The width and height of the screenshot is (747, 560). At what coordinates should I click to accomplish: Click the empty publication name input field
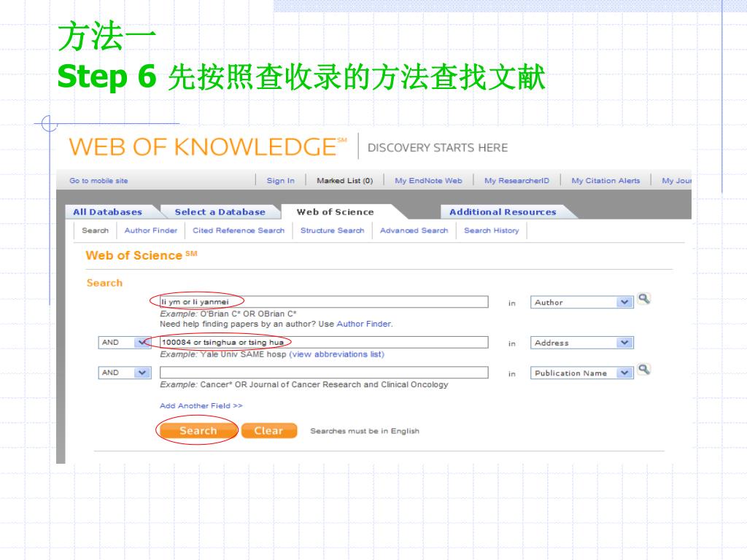324,373
